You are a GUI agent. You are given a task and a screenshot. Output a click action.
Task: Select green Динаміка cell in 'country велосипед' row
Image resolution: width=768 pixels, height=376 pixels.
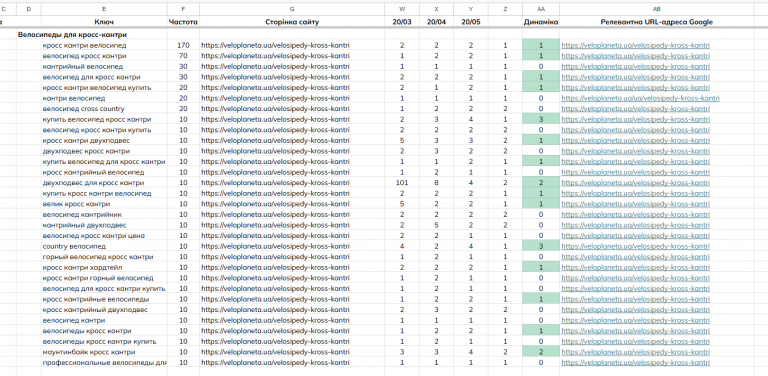coord(541,246)
